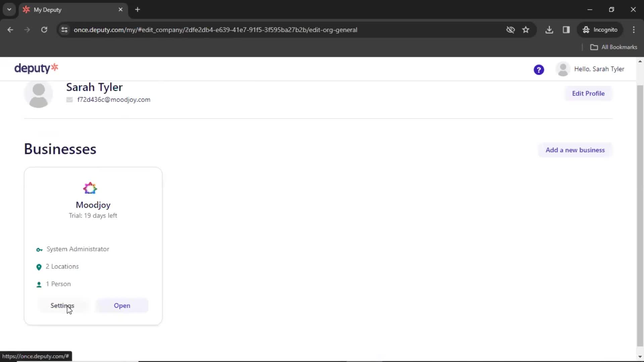Image resolution: width=644 pixels, height=362 pixels.
Task: Click the blue help question mark icon
Action: 539,70
